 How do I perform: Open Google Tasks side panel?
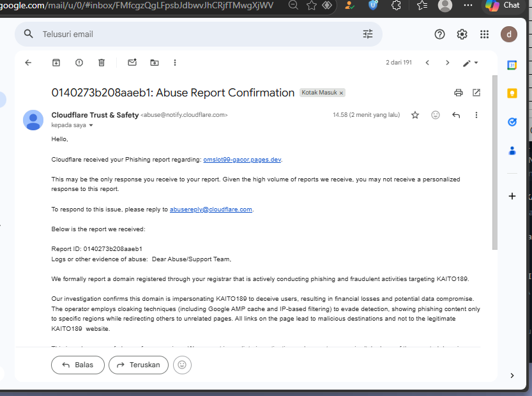click(512, 122)
